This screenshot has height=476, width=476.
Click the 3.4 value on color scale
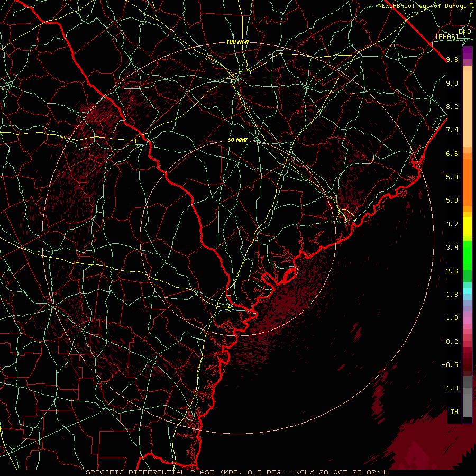coord(452,248)
